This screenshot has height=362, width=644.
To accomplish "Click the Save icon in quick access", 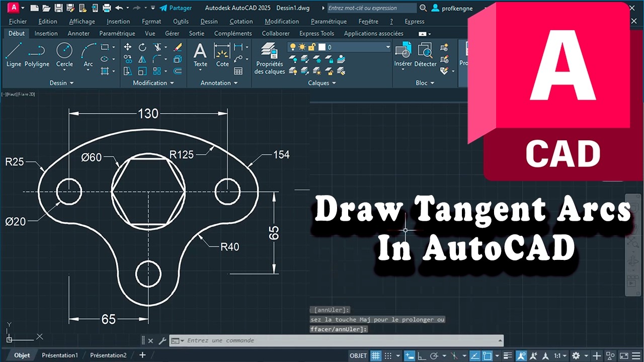I will point(58,8).
